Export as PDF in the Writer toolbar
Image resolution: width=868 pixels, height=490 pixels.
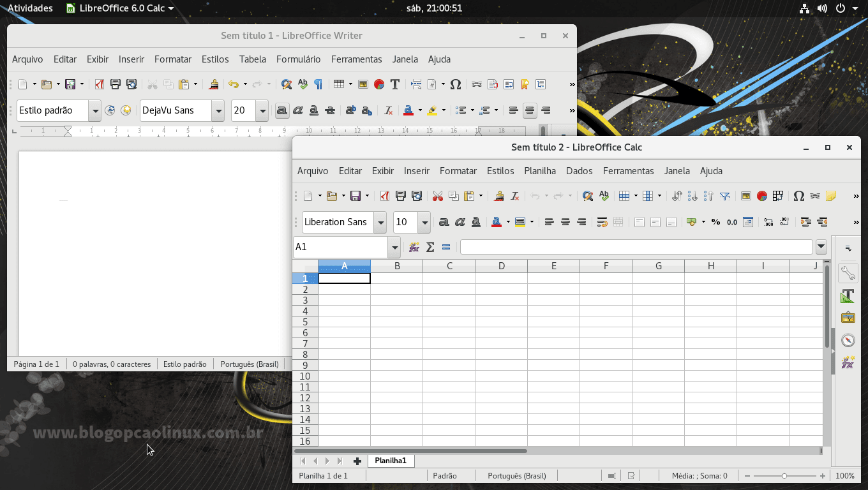pos(100,84)
